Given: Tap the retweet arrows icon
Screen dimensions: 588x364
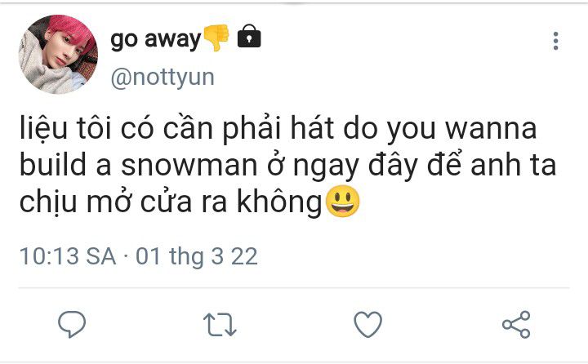Looking at the screenshot, I should coord(220,325).
